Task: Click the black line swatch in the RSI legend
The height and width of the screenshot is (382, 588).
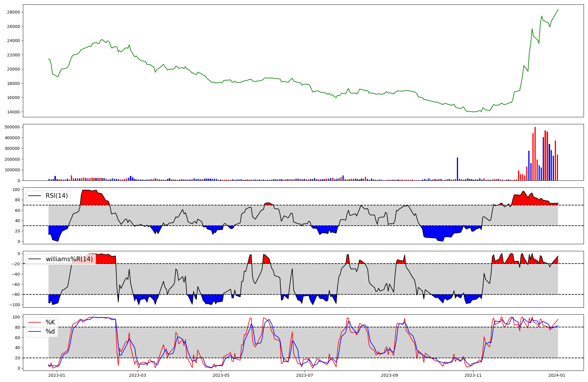Action: point(35,196)
